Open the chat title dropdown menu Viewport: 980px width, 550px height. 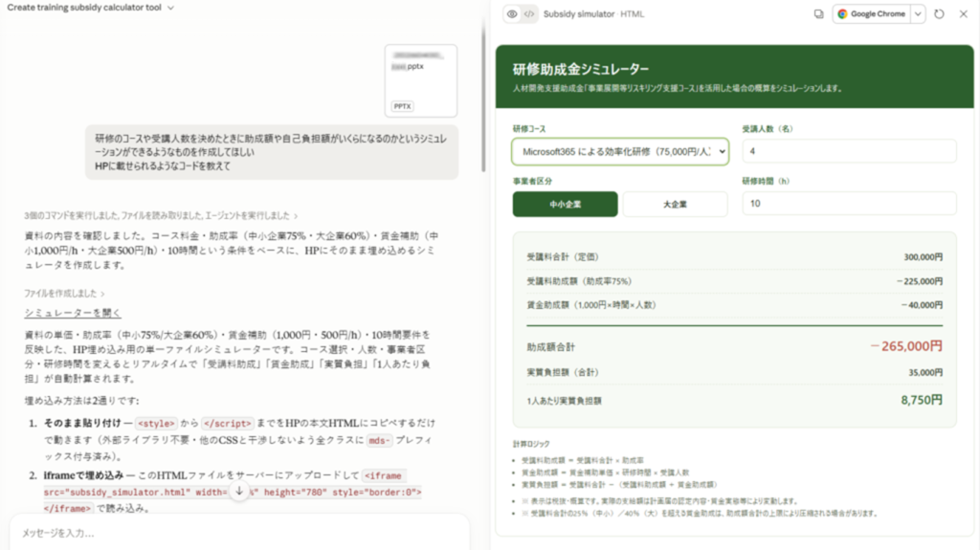pyautogui.click(x=170, y=8)
